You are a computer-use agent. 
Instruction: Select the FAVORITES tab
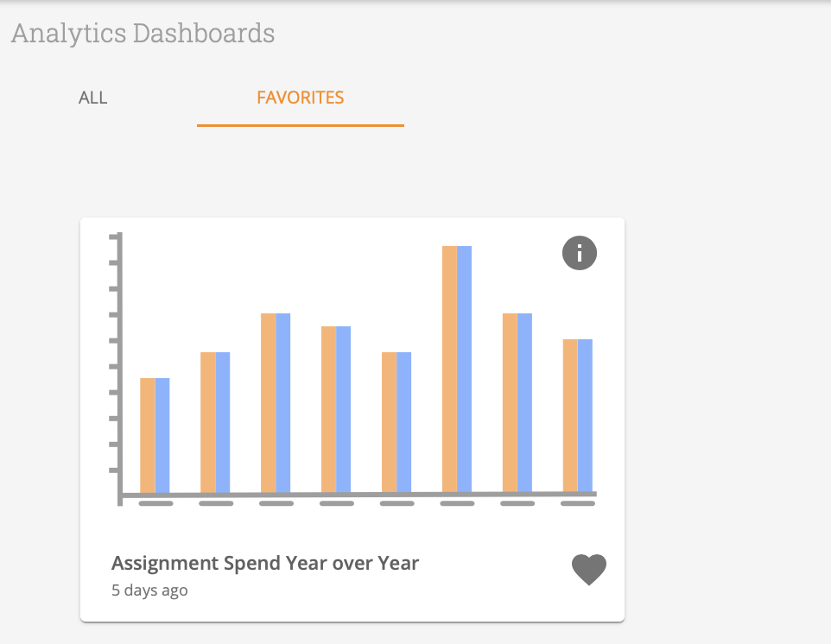pos(301,98)
